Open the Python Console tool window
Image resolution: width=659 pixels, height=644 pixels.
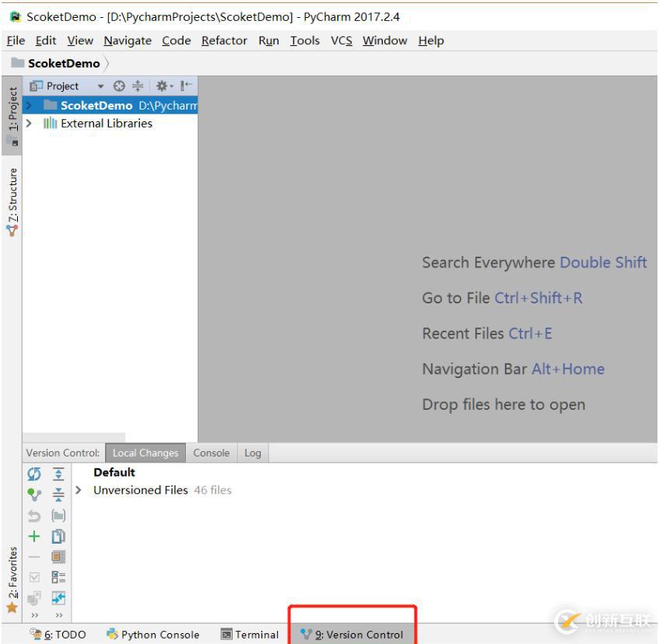pyautogui.click(x=152, y=635)
